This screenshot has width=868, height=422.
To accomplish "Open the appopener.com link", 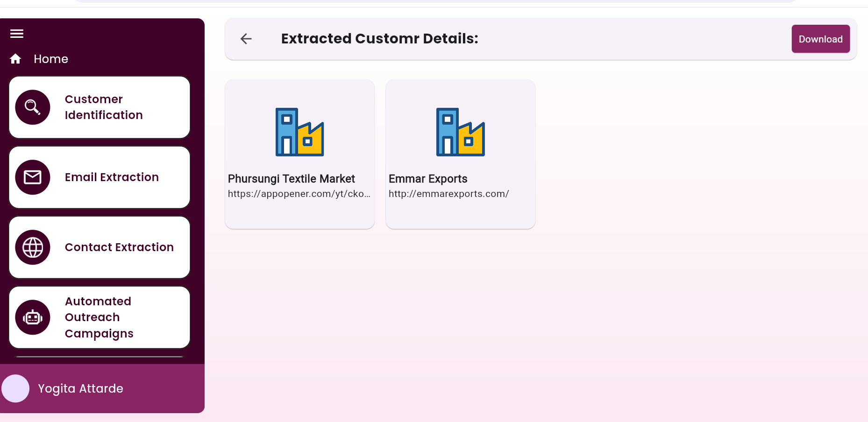I will point(299,194).
